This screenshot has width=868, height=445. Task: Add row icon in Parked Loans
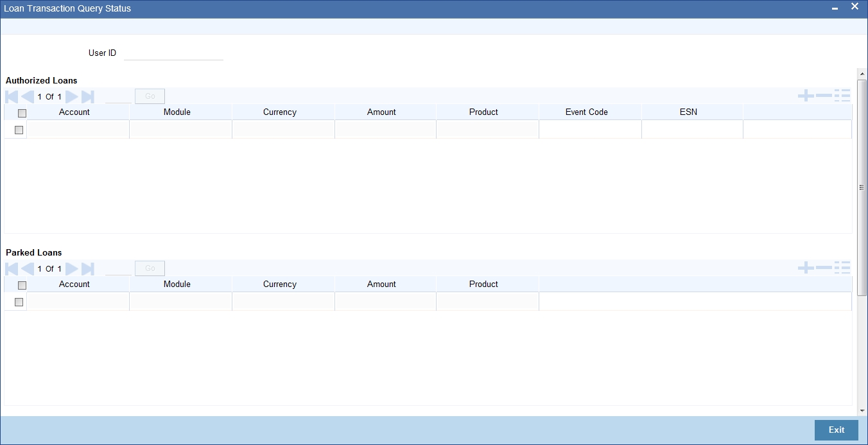pos(806,268)
